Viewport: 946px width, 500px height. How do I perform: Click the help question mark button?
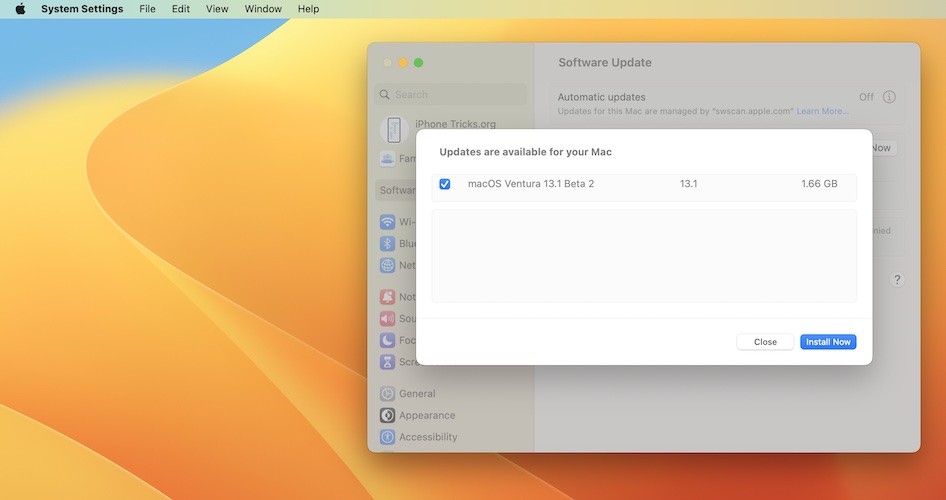[897, 280]
